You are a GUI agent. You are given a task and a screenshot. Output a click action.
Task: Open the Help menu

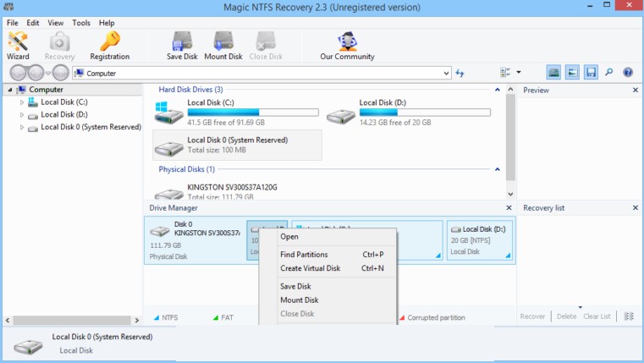pos(107,23)
